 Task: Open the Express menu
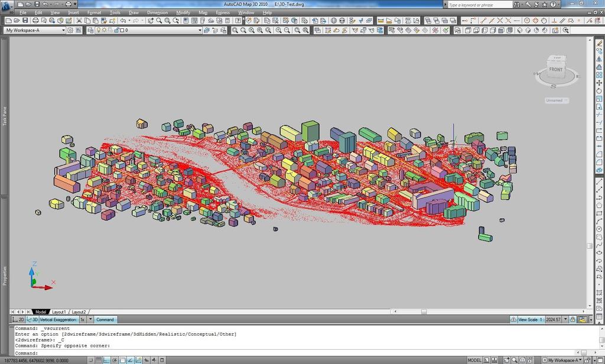(223, 13)
